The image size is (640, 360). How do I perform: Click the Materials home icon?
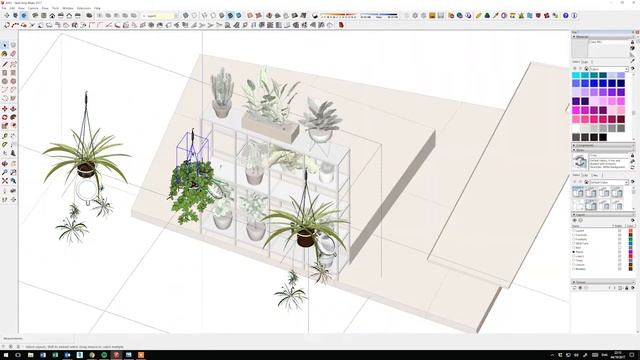click(x=586, y=69)
